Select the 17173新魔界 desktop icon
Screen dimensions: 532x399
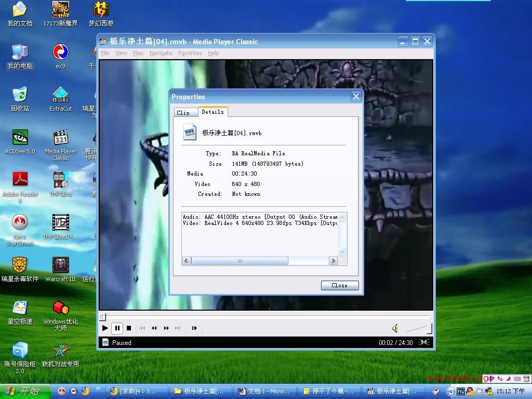60,14
